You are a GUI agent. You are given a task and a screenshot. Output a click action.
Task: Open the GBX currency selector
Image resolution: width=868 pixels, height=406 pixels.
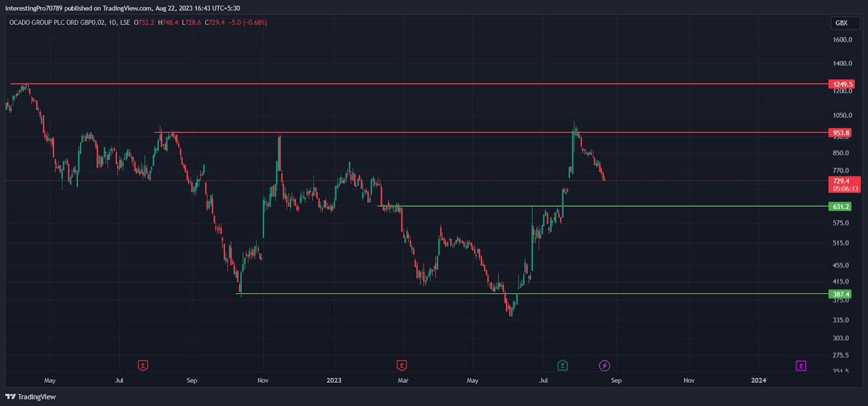pyautogui.click(x=845, y=23)
